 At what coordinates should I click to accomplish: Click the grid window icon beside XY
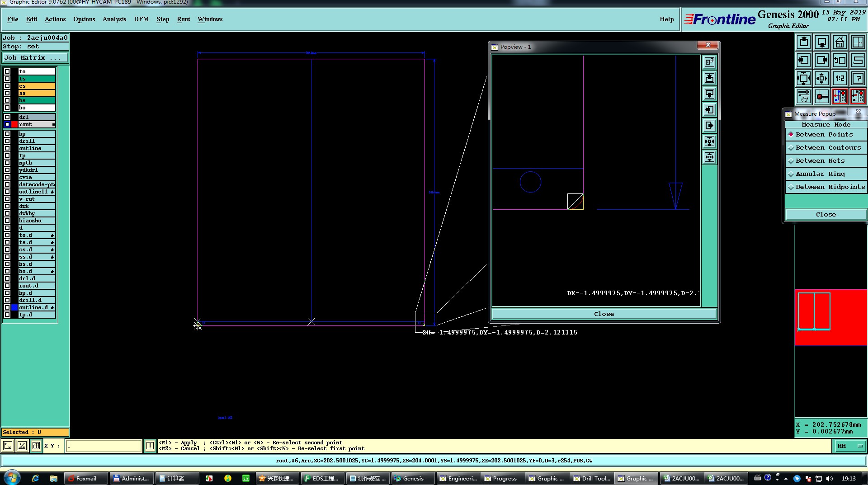(36, 446)
